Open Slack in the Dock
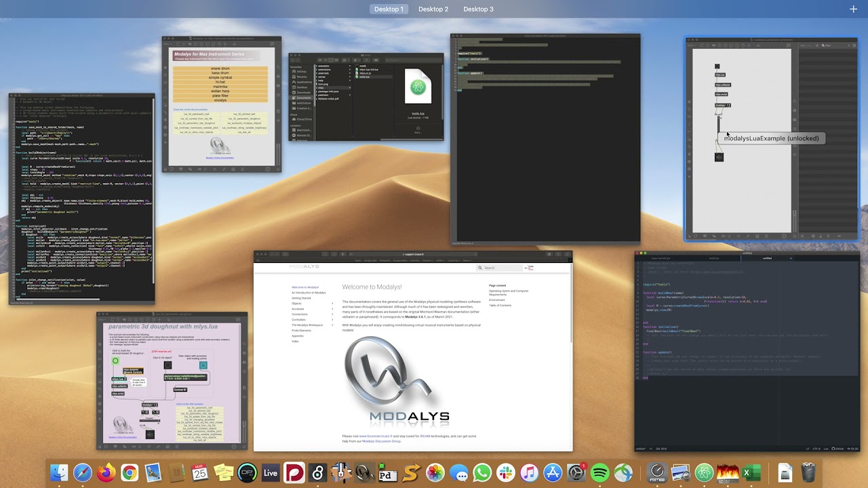The width and height of the screenshot is (868, 488). click(x=505, y=472)
